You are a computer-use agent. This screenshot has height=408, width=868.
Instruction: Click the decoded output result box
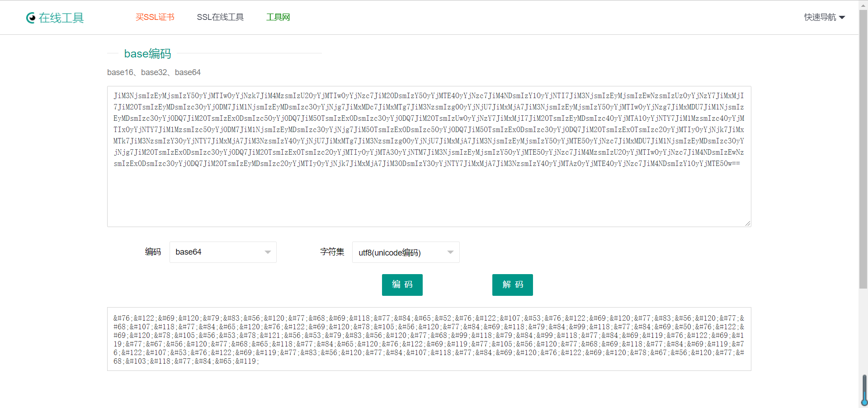(x=429, y=339)
